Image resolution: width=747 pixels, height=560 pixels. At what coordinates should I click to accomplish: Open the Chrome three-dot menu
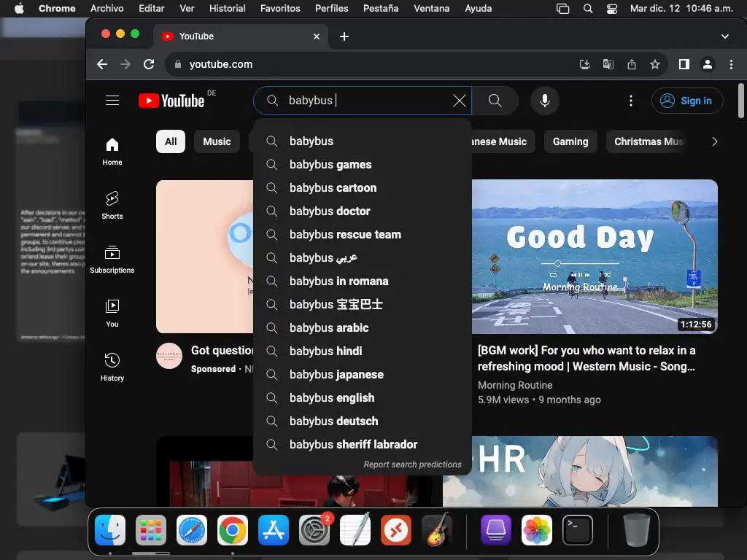click(731, 64)
